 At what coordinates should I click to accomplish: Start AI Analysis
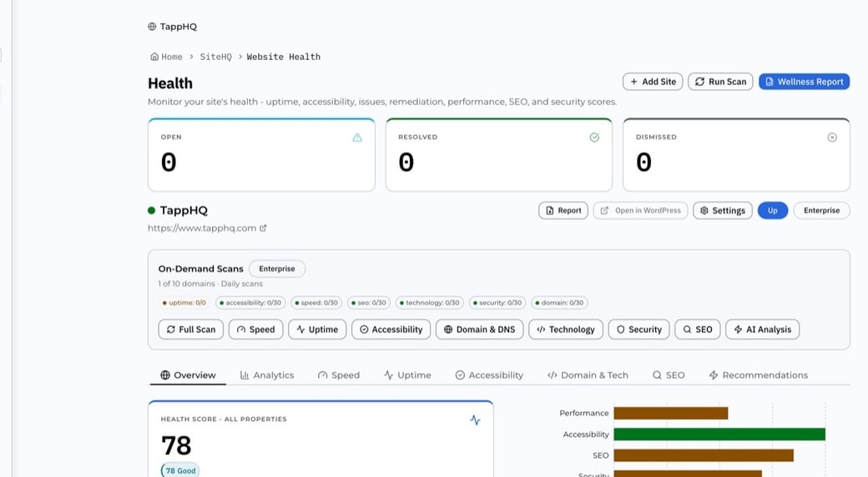(x=762, y=329)
